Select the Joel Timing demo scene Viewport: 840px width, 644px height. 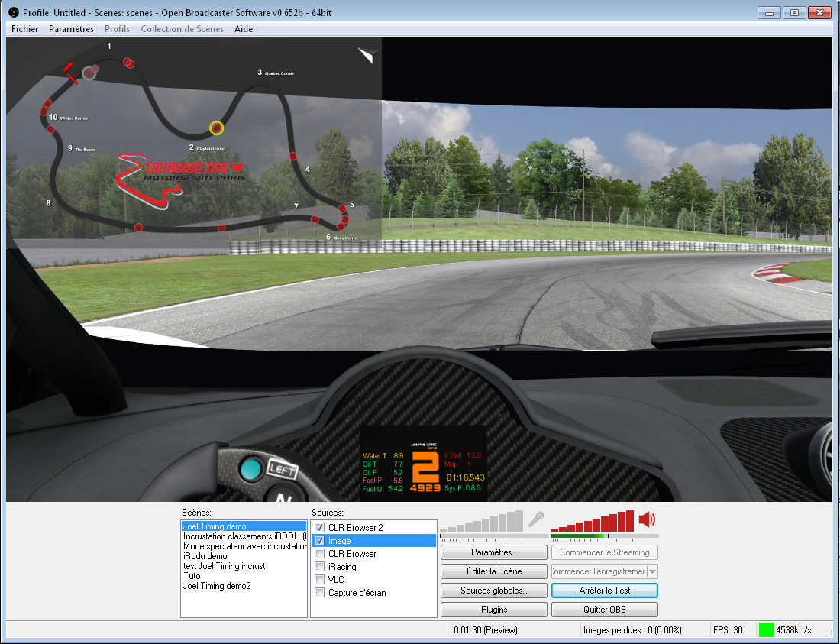[244, 526]
